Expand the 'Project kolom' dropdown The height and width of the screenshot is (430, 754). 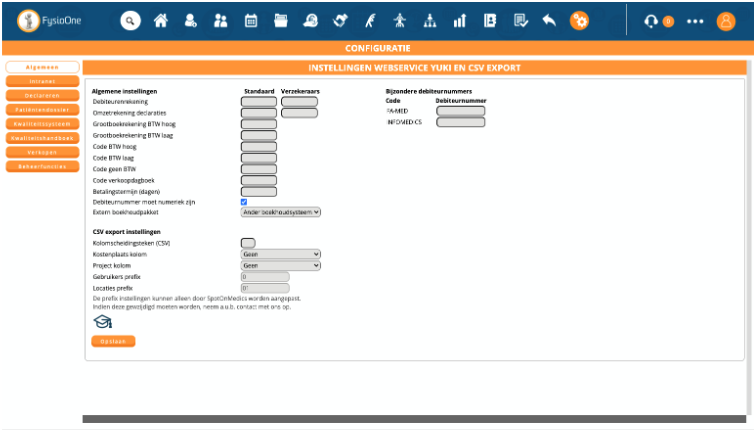click(x=281, y=265)
